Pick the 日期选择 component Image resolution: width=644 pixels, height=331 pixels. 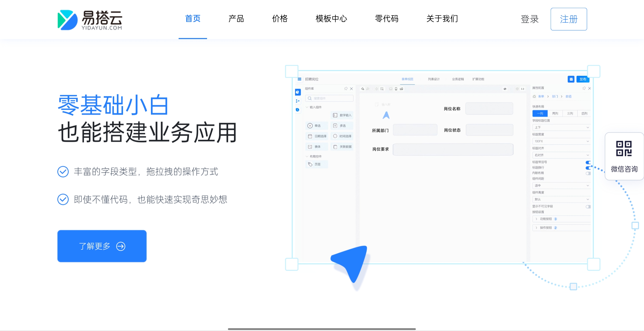[317, 136]
